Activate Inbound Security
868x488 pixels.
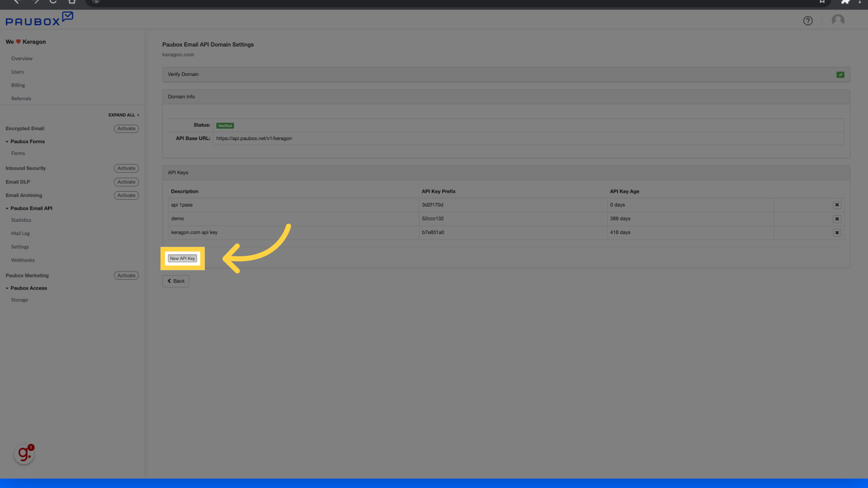pyautogui.click(x=126, y=169)
